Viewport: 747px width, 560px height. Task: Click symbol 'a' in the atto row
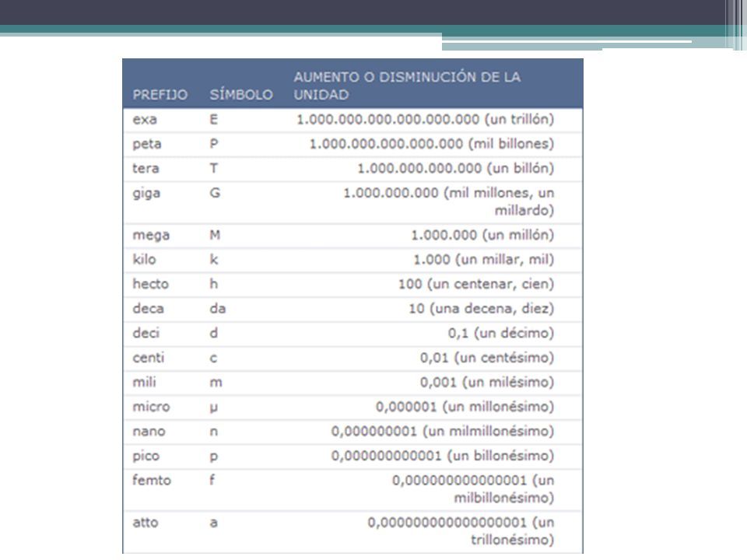(213, 523)
